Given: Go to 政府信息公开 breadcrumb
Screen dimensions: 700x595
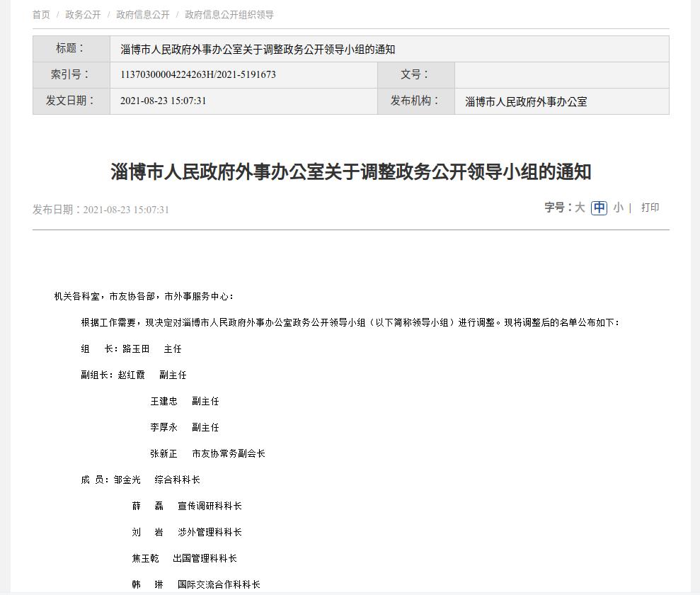Looking at the screenshot, I should pyautogui.click(x=143, y=15).
